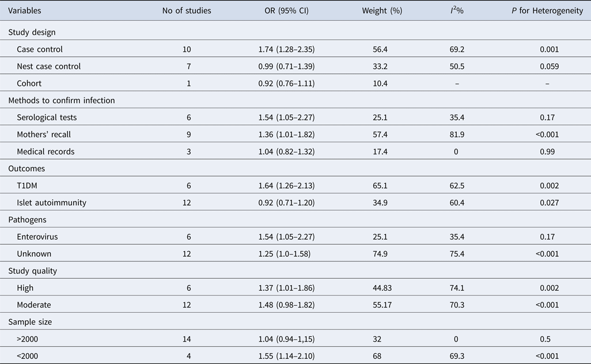Click the 'No of studies' column header

tap(187, 11)
